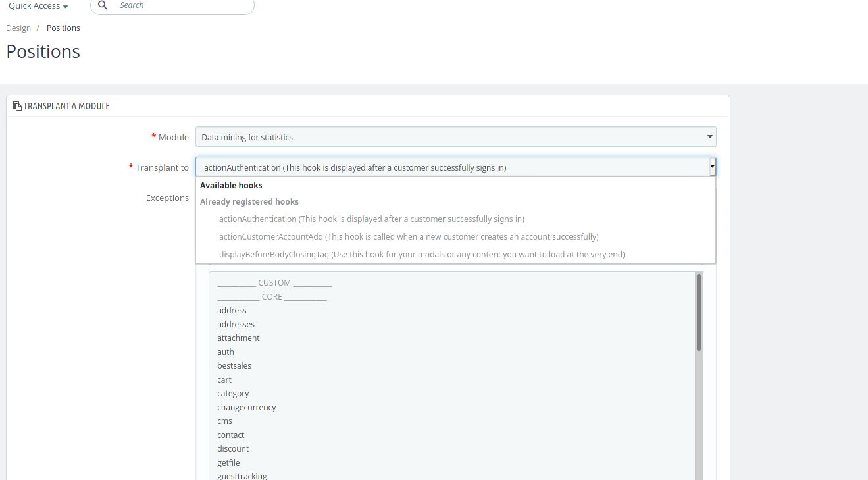Click the Transplant a Module panel icon

pyautogui.click(x=17, y=106)
